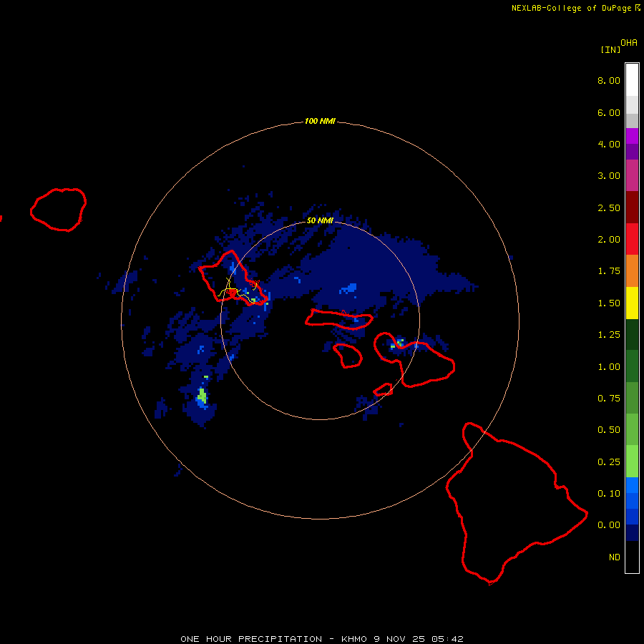Click the dark red 2.50 legend swatch
Viewport: 644px width, 644px height.
click(632, 208)
